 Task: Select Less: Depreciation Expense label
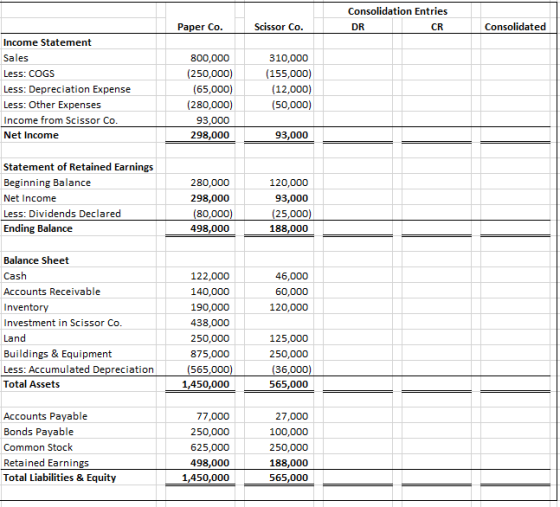pyautogui.click(x=67, y=89)
